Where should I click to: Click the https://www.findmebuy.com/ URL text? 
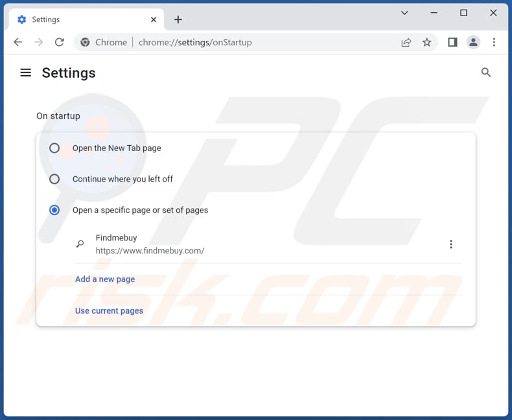click(150, 250)
